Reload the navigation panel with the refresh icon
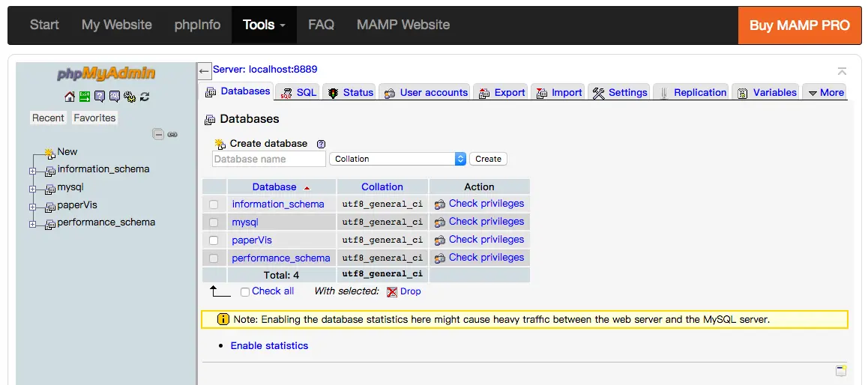868x385 pixels. point(145,97)
